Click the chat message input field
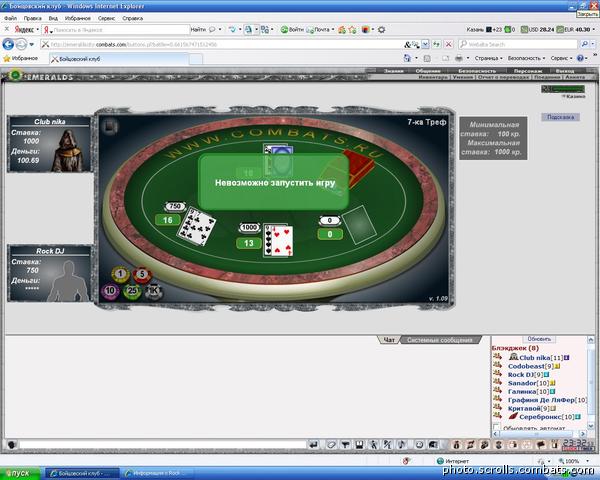The image size is (600, 480). pos(163,445)
